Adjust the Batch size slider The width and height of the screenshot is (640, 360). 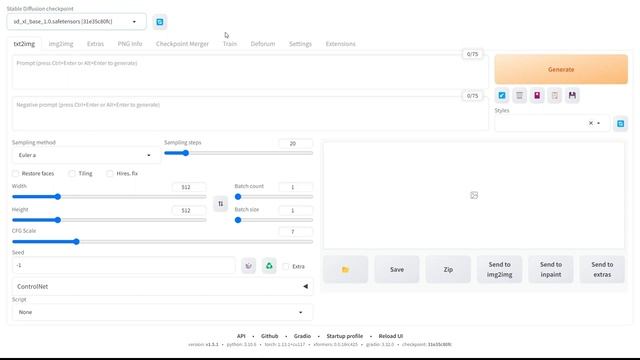click(273, 220)
